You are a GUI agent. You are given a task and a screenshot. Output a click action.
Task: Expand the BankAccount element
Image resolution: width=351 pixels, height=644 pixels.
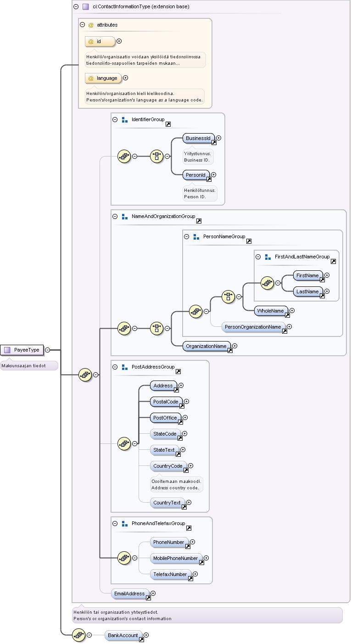coord(146,635)
